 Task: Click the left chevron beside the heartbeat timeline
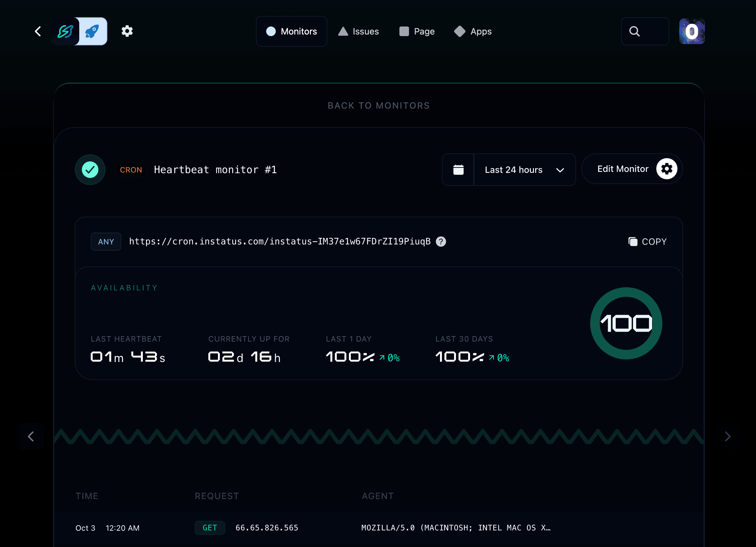click(31, 436)
